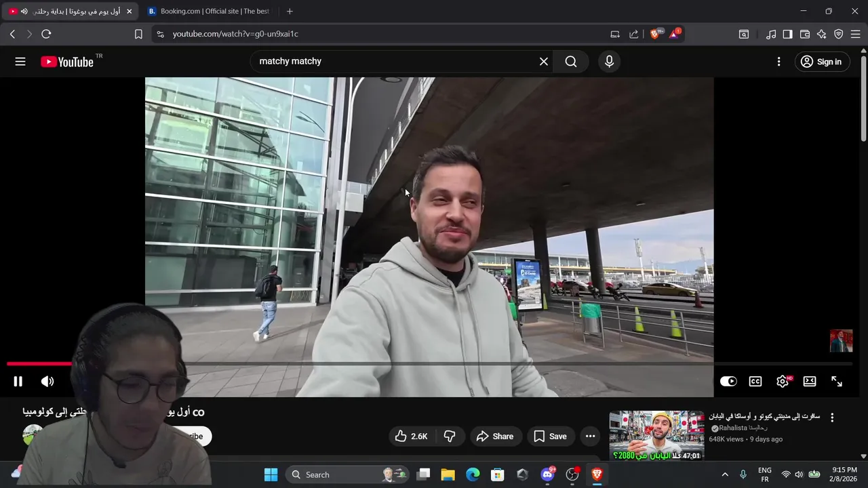
Task: Toggle closed captions in the player
Action: click(755, 382)
